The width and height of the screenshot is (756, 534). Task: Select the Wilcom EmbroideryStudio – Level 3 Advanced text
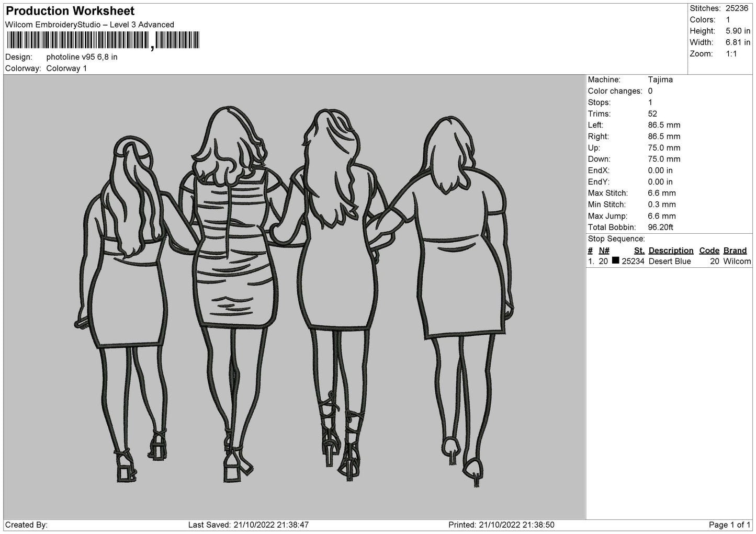point(89,25)
